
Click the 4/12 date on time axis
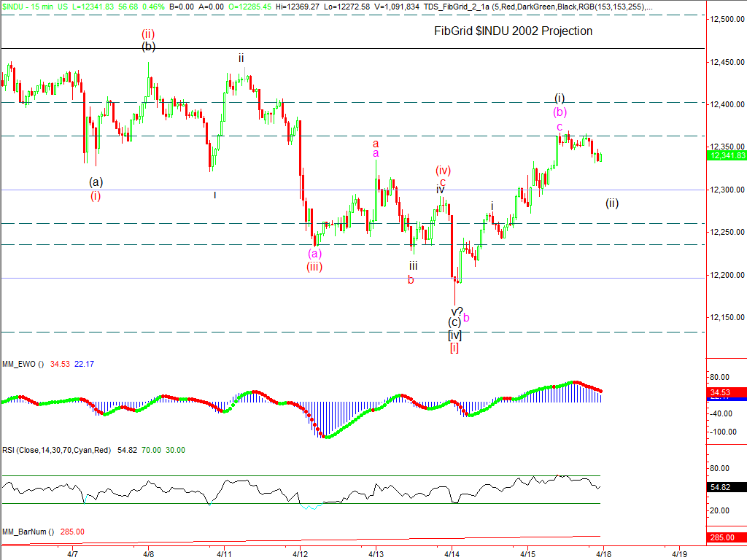[x=300, y=553]
